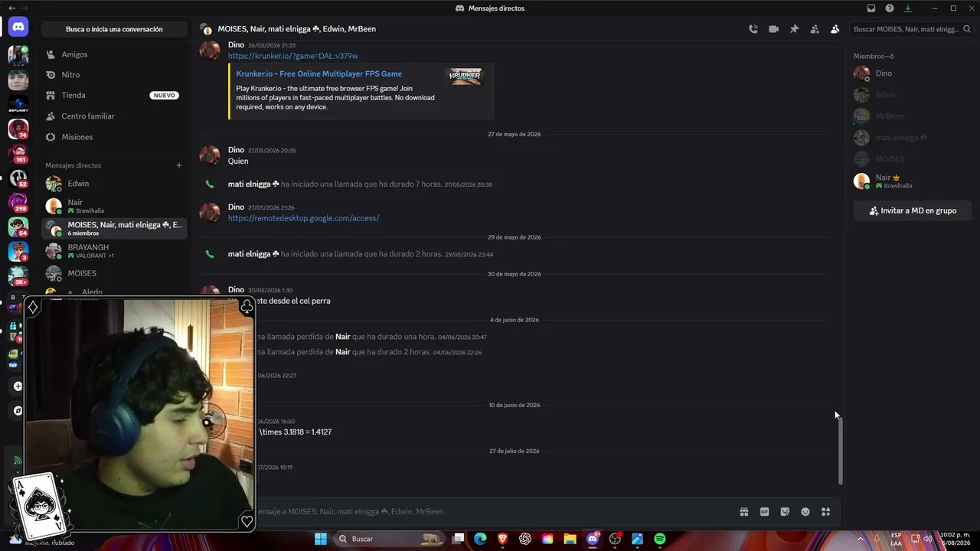Select member Dino in the member list
Viewport: 980px width, 551px height.
[x=913, y=73]
